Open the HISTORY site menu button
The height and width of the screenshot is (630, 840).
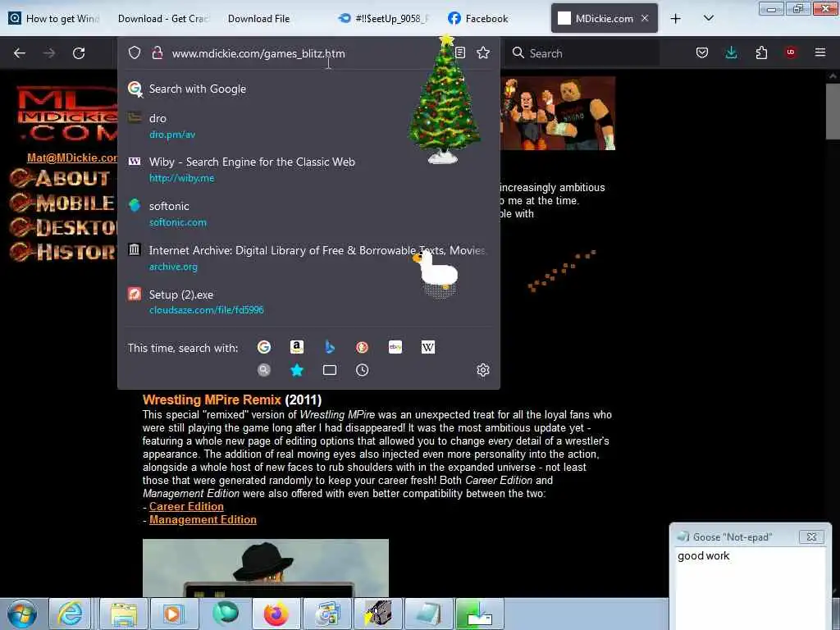pos(63,252)
